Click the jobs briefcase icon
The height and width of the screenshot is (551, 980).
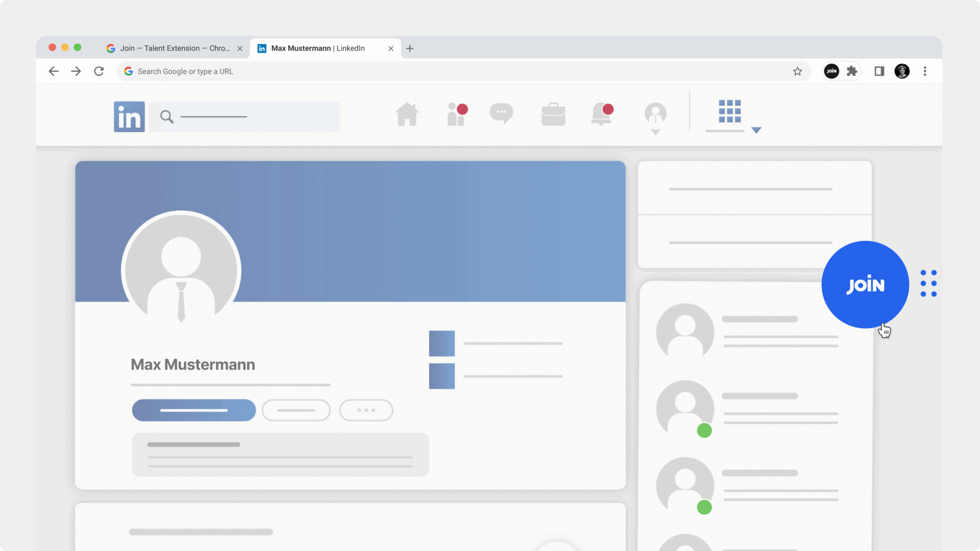(553, 114)
